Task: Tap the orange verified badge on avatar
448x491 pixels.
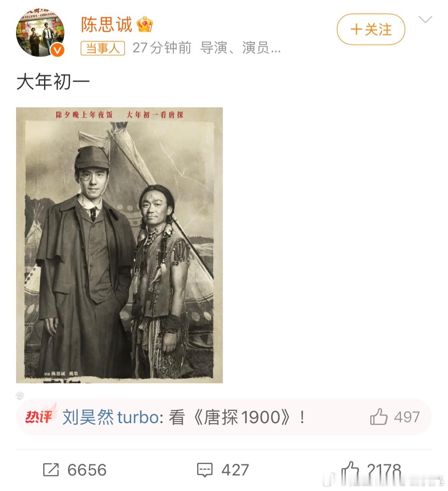Action: (57, 50)
